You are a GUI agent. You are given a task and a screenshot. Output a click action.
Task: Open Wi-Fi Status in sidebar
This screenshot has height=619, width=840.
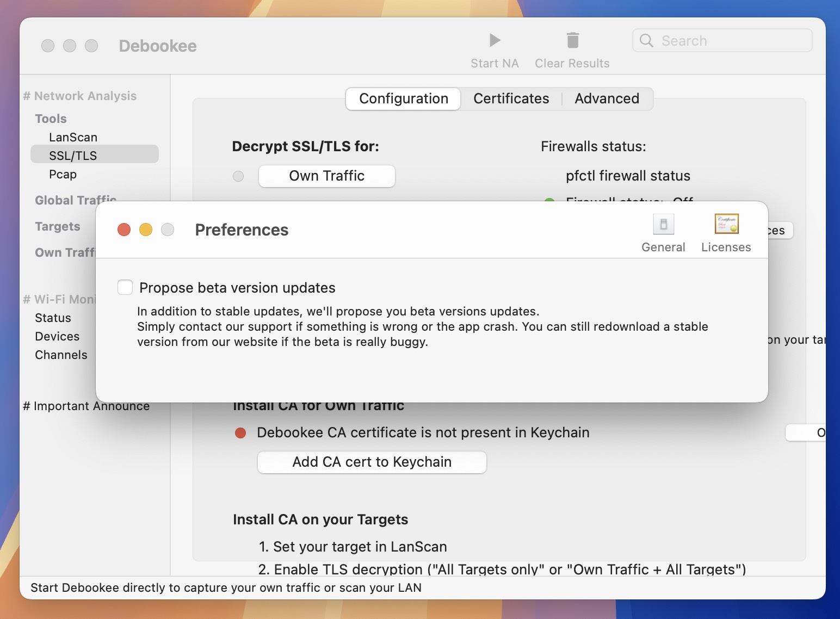coord(53,318)
